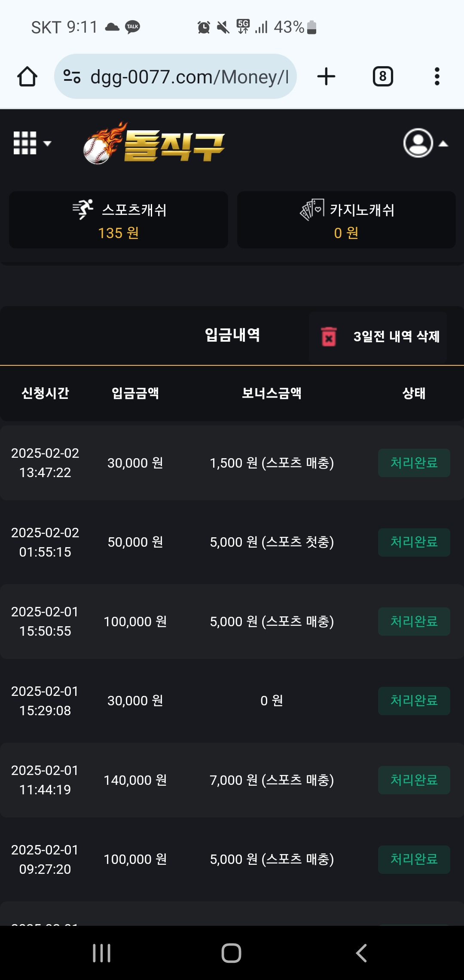Click 처리완료 status for 30,000 원 13:47:22 deposit

(x=414, y=463)
